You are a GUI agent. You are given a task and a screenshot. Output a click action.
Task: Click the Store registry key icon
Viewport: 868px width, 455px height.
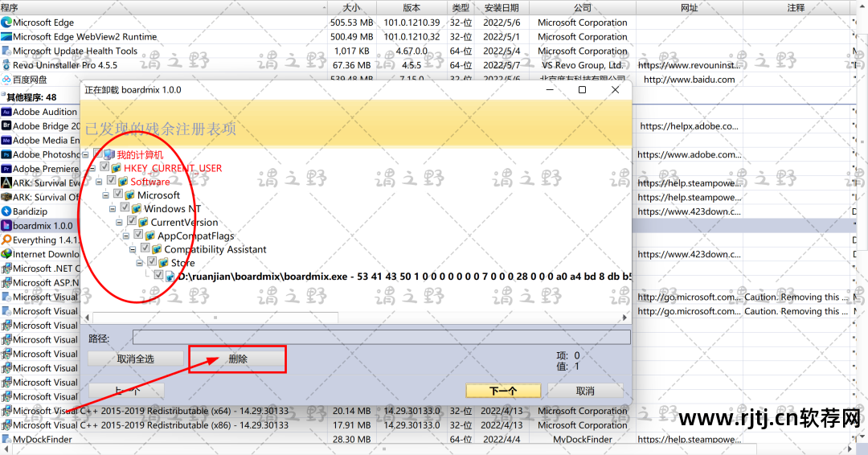coord(163,263)
